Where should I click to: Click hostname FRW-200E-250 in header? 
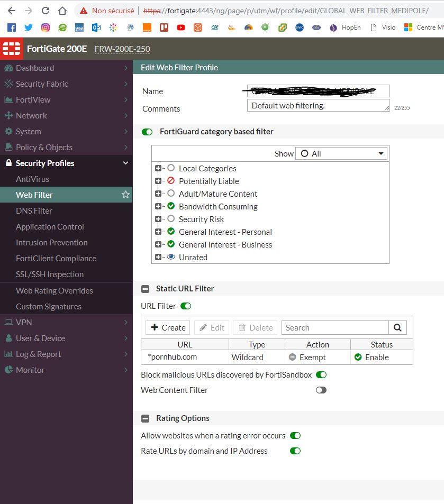122,49
